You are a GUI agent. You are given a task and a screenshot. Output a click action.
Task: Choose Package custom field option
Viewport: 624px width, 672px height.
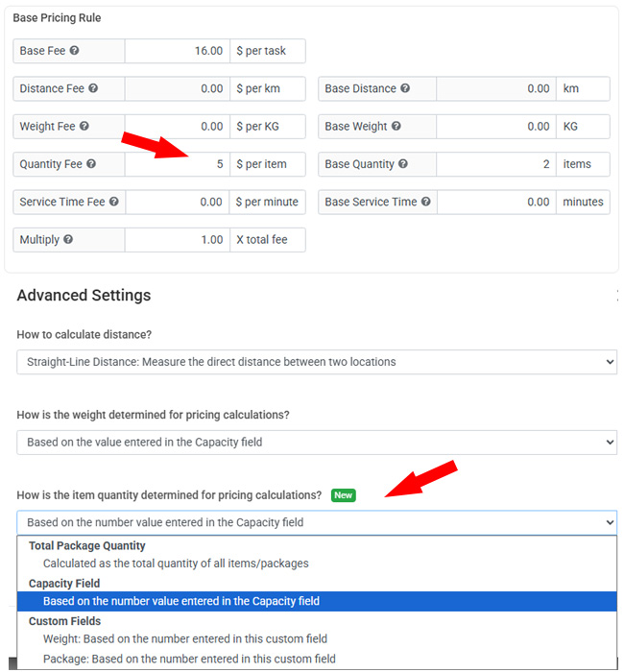coord(189,659)
